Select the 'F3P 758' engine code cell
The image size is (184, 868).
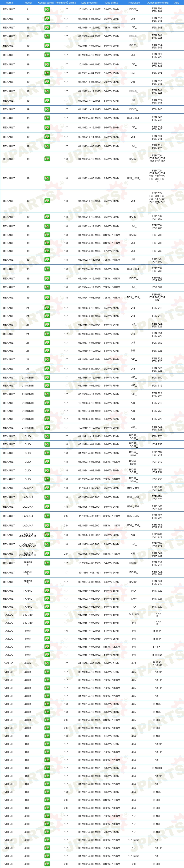[157, 479]
